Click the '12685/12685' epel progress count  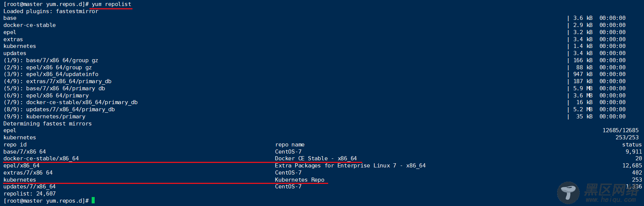point(620,130)
